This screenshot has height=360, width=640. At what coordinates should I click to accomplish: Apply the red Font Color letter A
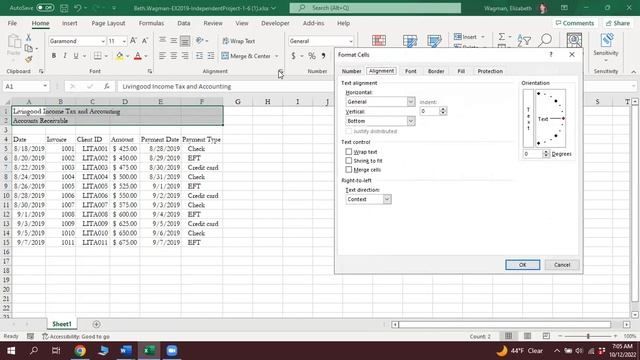(138, 56)
